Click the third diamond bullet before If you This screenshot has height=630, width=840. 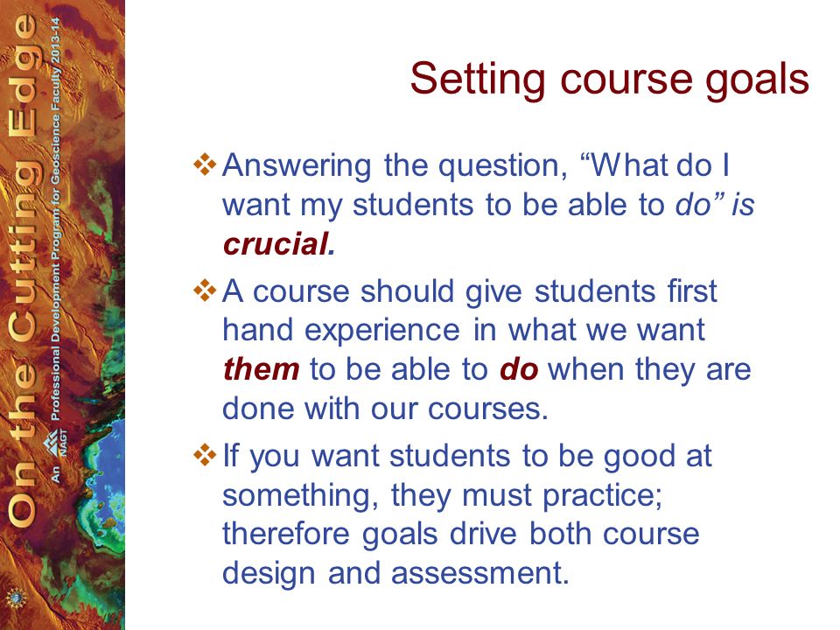point(205,455)
